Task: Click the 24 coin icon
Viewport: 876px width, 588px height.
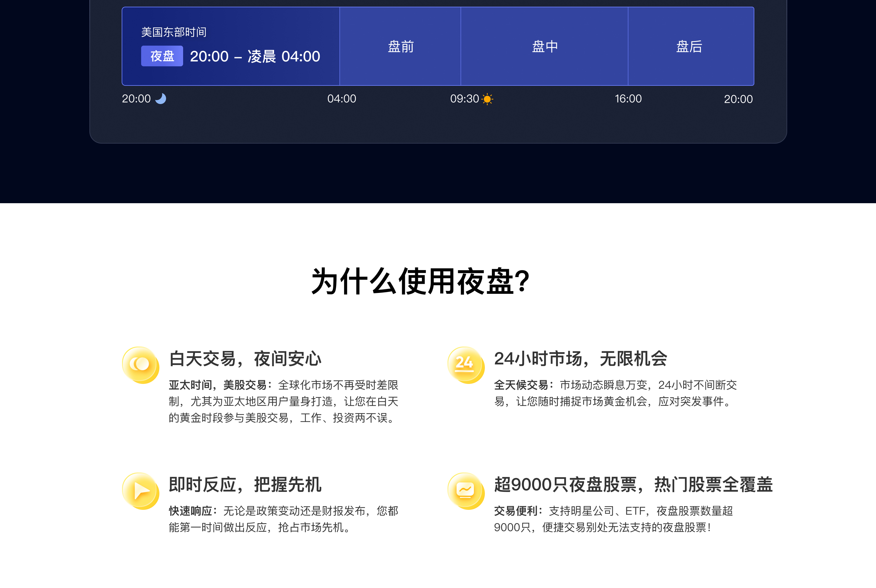Action: click(466, 365)
